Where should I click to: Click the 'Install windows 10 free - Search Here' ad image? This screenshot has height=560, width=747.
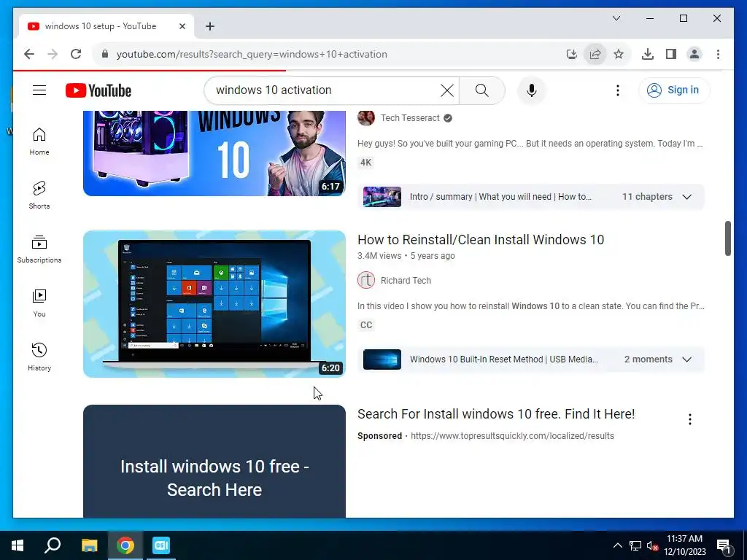point(214,461)
